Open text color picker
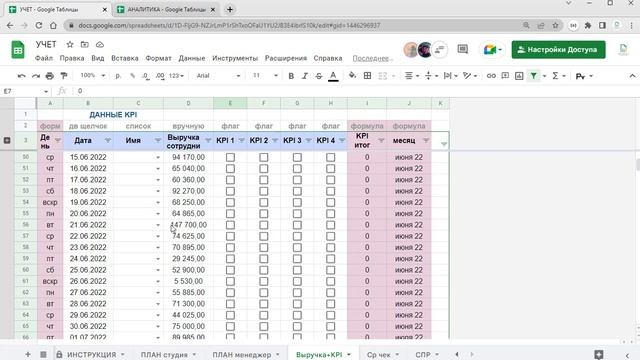The image size is (640, 360). coord(333,76)
